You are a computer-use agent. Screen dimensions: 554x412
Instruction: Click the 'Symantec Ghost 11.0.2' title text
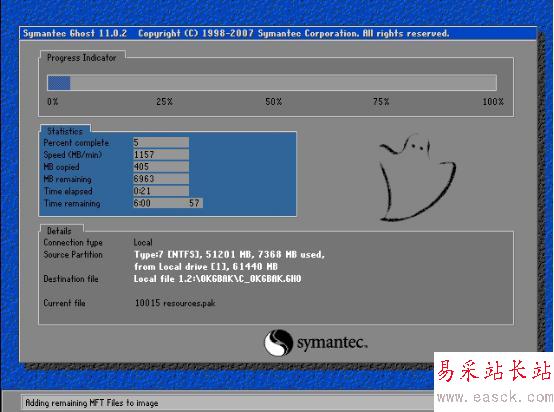pyautogui.click(x=75, y=34)
